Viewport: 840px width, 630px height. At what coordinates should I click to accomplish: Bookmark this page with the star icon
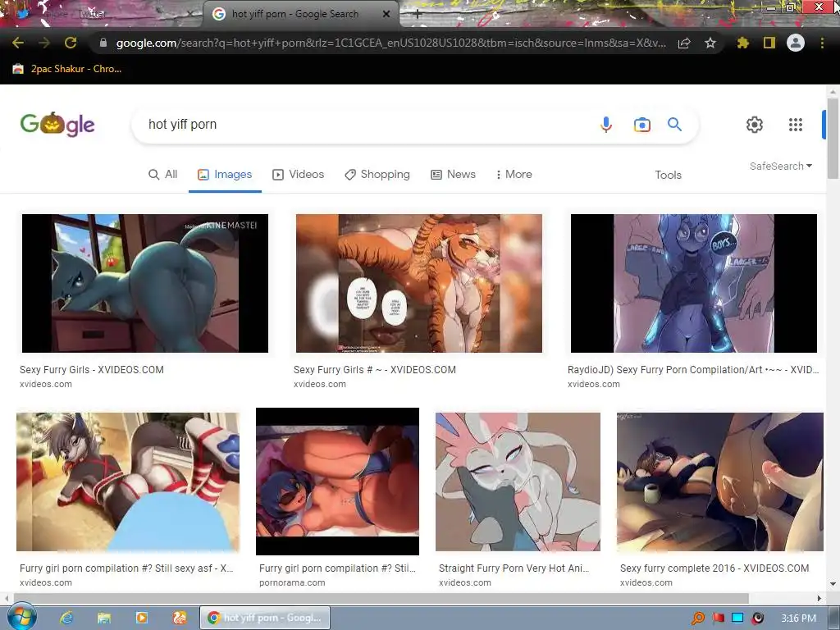coord(710,43)
